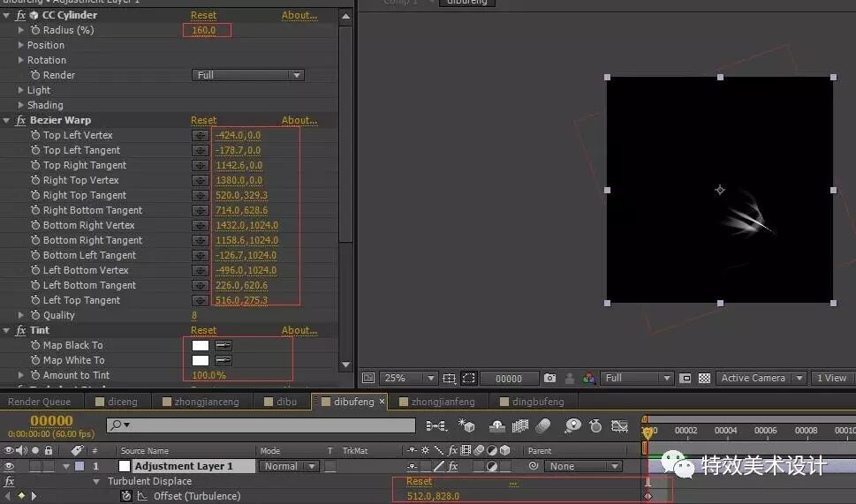
Task: Click eyedropper for Map Black To
Action: [x=223, y=345]
